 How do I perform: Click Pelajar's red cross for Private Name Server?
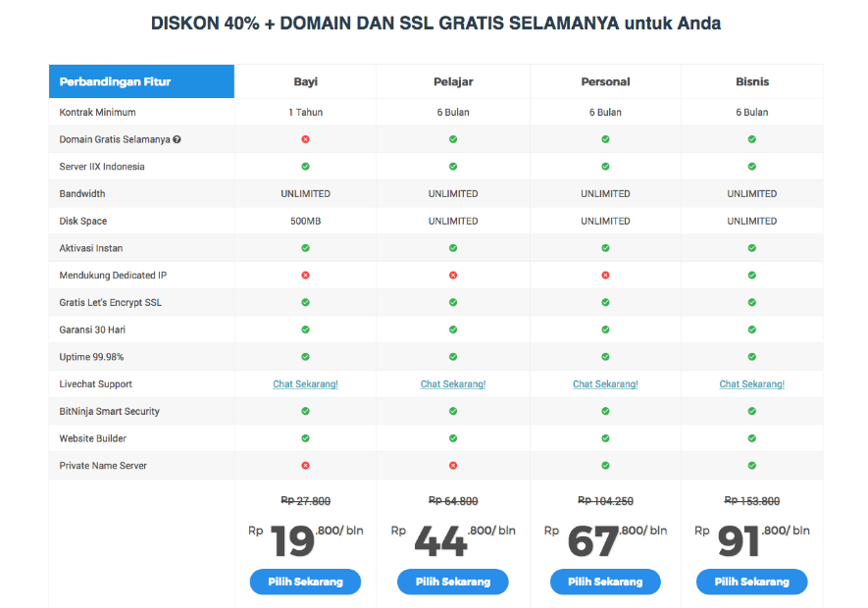[453, 466]
